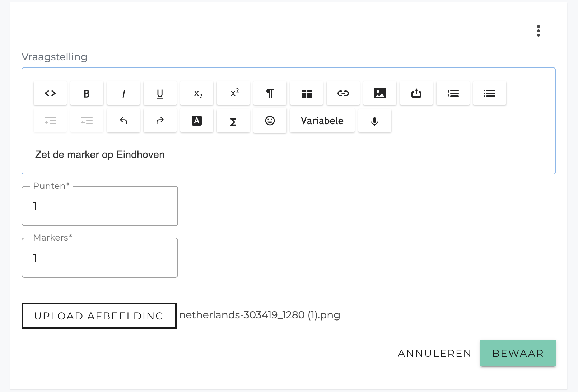Insert a hyperlink
The height and width of the screenshot is (392, 578).
click(x=343, y=93)
